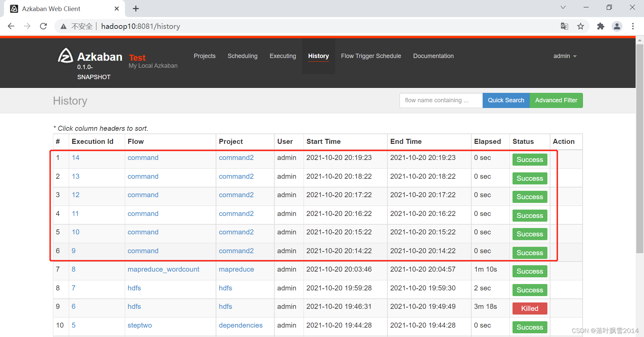Image resolution: width=644 pixels, height=337 pixels.
Task: Click the Killed status badge
Action: pyautogui.click(x=530, y=308)
